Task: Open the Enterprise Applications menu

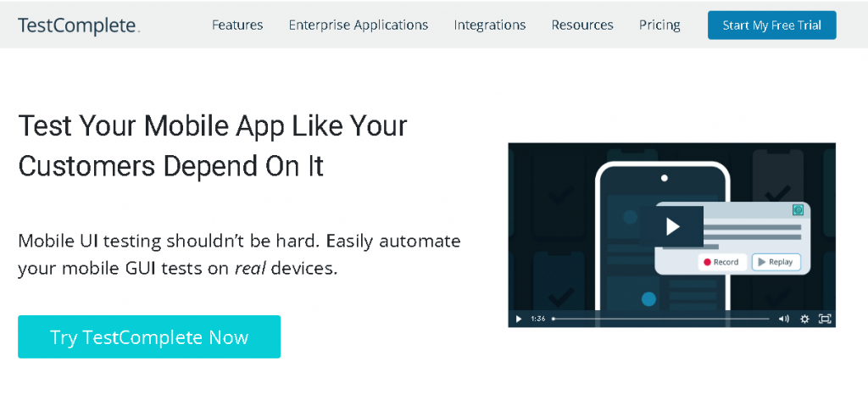Action: tap(359, 25)
